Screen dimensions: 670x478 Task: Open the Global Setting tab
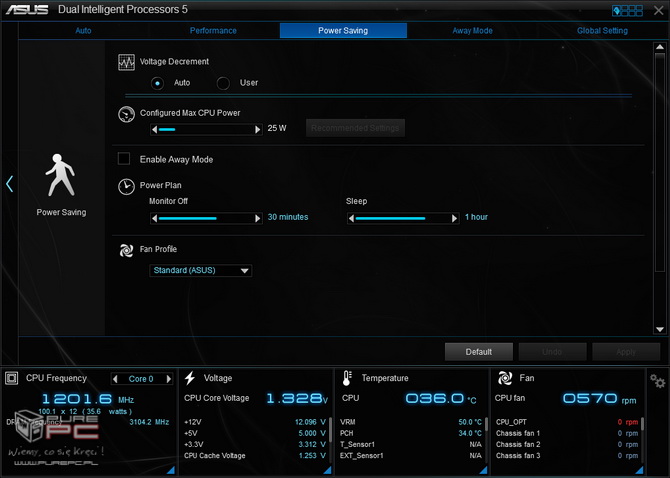click(602, 31)
